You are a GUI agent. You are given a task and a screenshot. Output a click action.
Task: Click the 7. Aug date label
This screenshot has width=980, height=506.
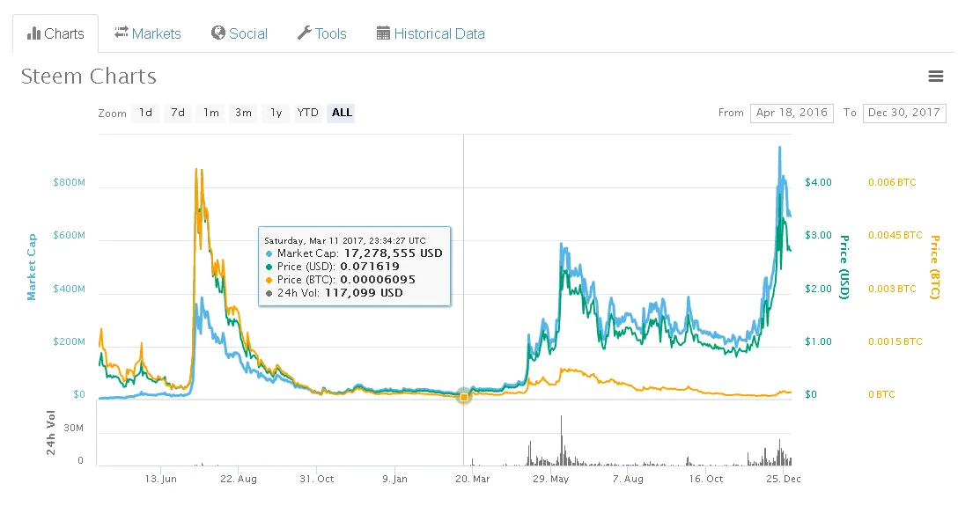(628, 479)
